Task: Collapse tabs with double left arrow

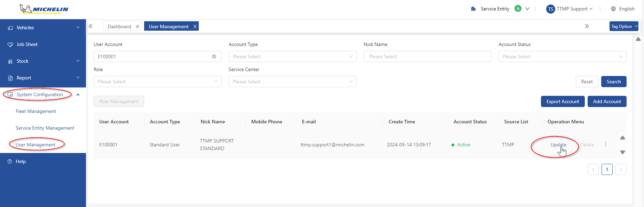Action: tap(91, 26)
